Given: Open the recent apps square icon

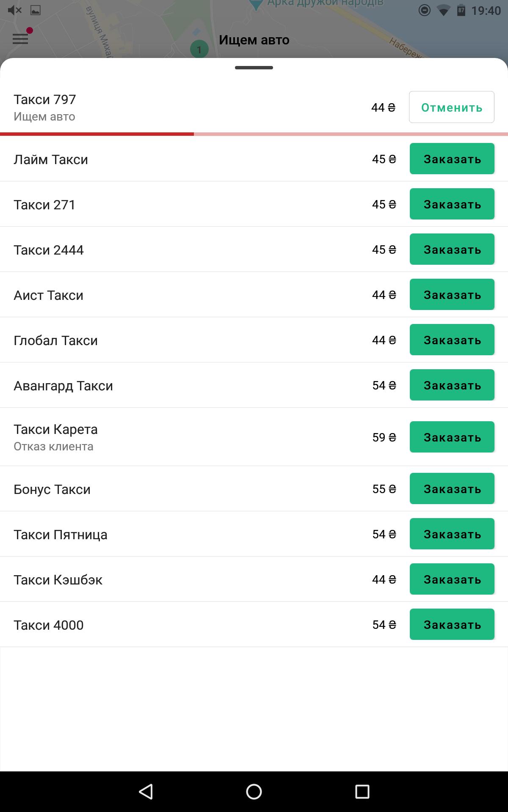Looking at the screenshot, I should tap(362, 791).
